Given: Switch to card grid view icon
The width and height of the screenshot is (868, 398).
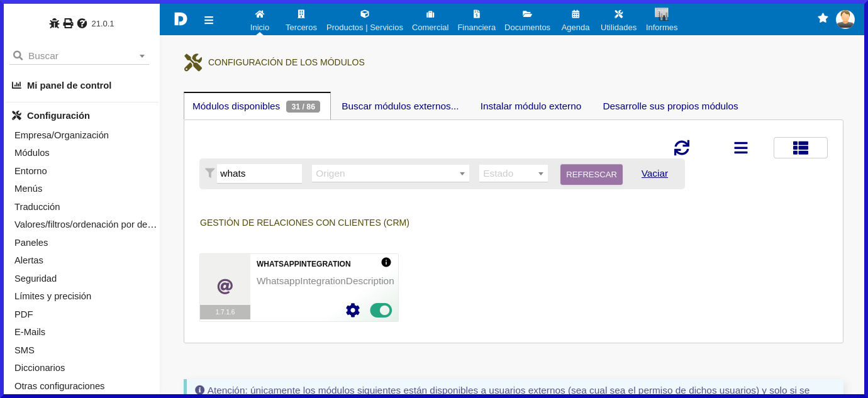Looking at the screenshot, I should click(x=801, y=148).
